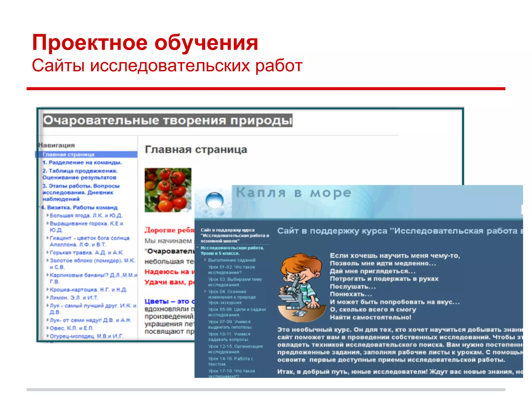
Task: Open 'Урок 07-09. Учимся выдвигать гипотезы.'
Action: coord(230,324)
